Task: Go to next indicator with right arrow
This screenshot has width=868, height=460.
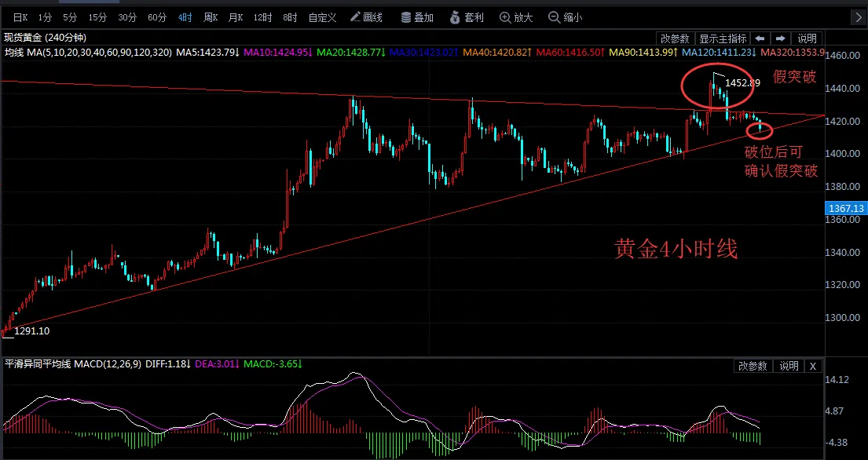Action: click(x=781, y=38)
